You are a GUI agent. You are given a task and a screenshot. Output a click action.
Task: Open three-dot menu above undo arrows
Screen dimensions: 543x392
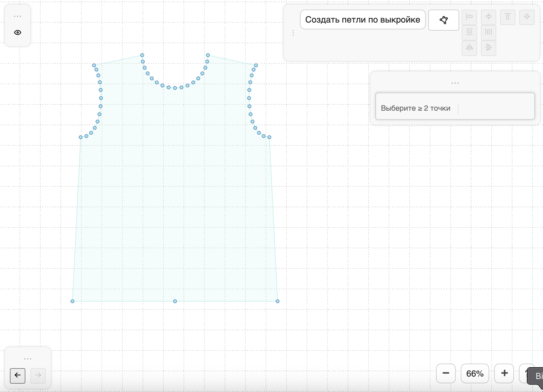coord(28,359)
